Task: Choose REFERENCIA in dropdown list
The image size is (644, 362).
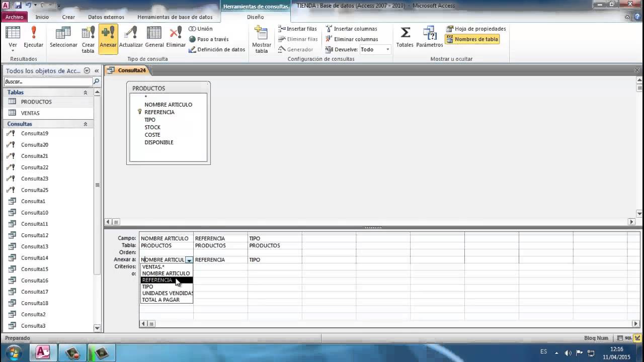Action: click(x=167, y=280)
